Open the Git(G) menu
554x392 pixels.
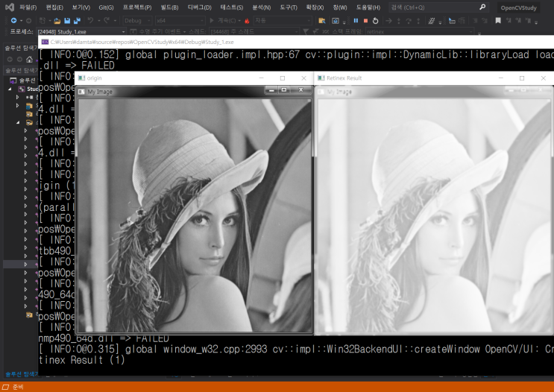click(x=106, y=7)
